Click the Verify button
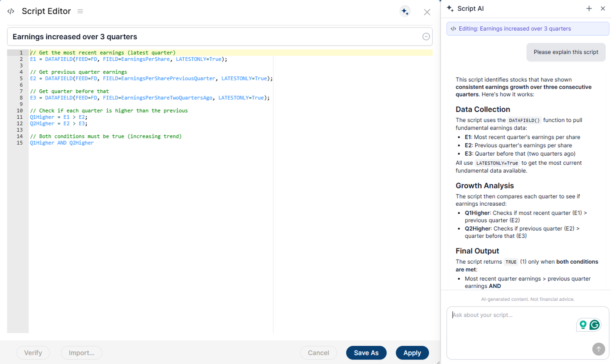611x364 pixels. pos(33,353)
